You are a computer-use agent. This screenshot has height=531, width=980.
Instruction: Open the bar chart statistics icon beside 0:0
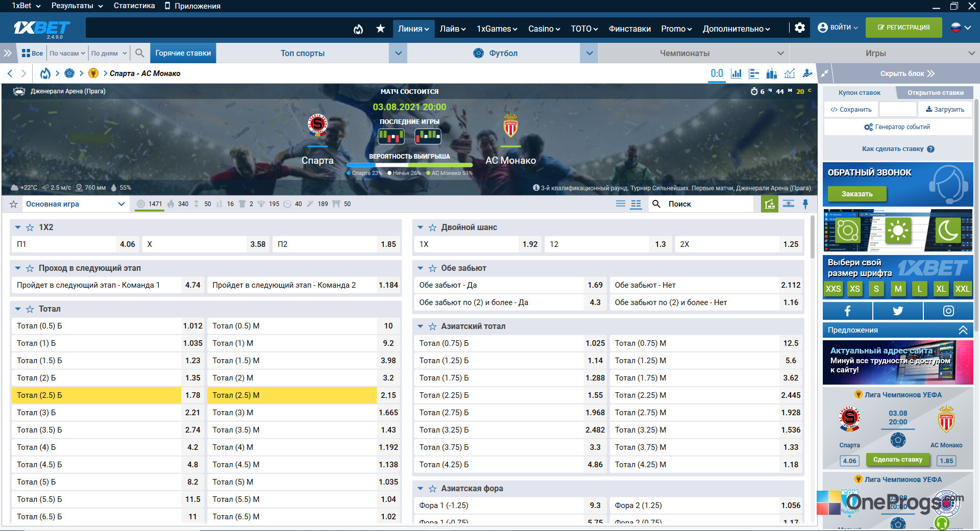(736, 73)
